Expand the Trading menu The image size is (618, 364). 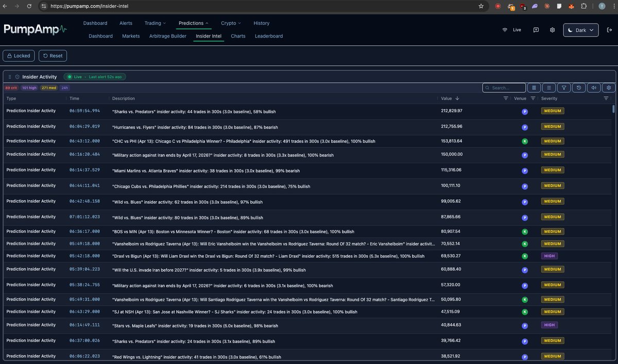pos(155,23)
